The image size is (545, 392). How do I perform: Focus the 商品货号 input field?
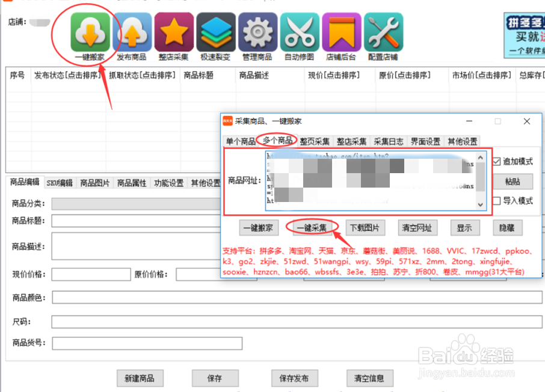point(147,343)
